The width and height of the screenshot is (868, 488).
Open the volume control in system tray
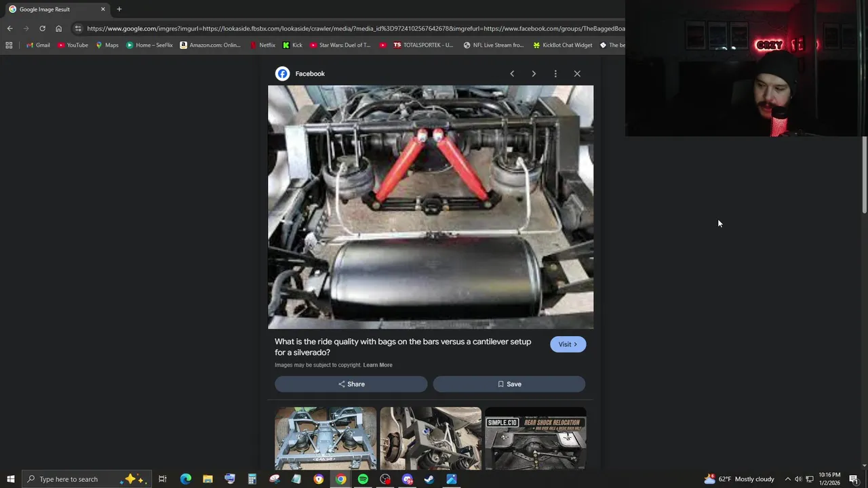798,479
